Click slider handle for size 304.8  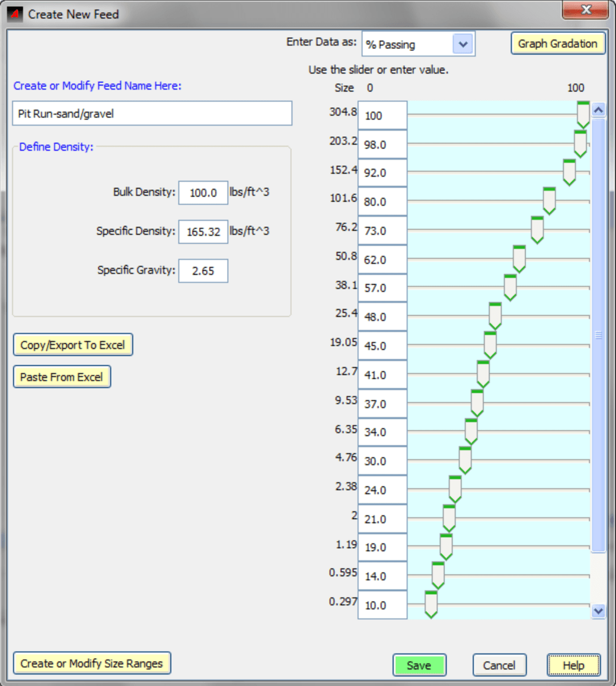[x=583, y=115]
